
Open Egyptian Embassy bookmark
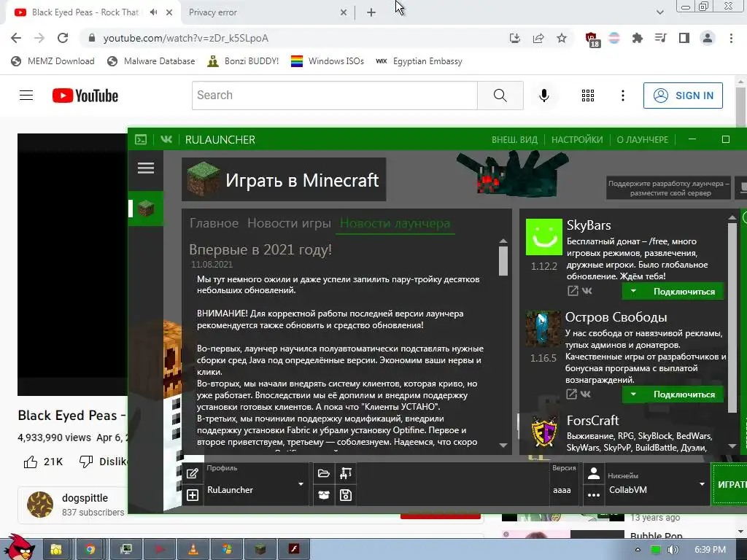[419, 61]
